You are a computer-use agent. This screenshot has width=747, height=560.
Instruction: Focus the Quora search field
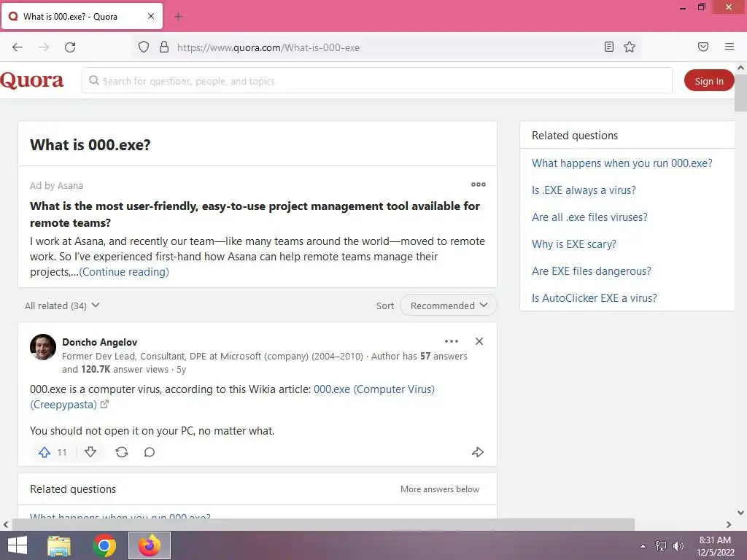click(x=377, y=80)
